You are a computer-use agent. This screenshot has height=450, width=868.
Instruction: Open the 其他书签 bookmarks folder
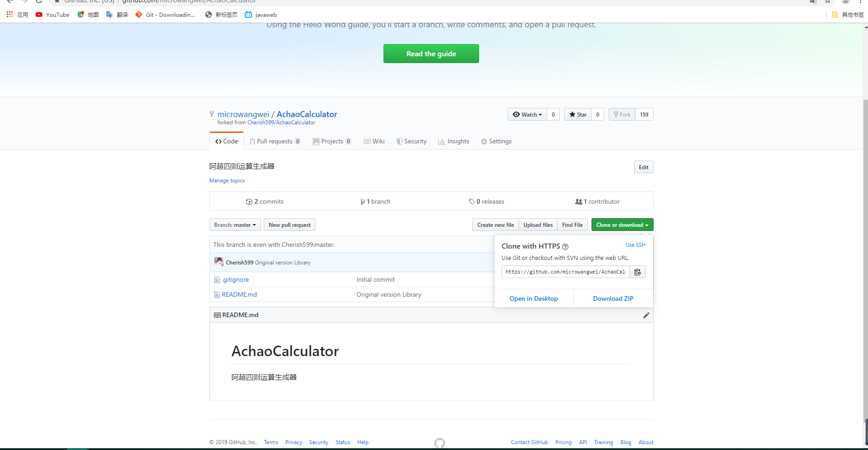click(x=848, y=15)
